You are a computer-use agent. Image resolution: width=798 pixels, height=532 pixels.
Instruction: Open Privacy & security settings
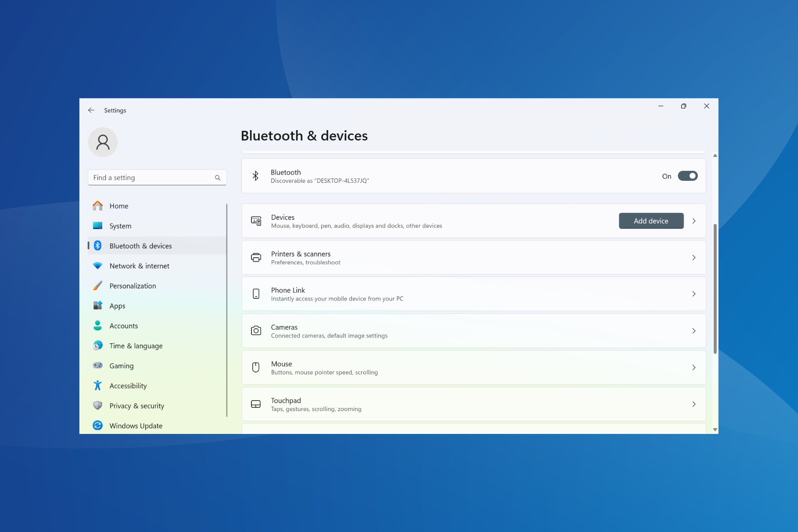click(x=157, y=405)
